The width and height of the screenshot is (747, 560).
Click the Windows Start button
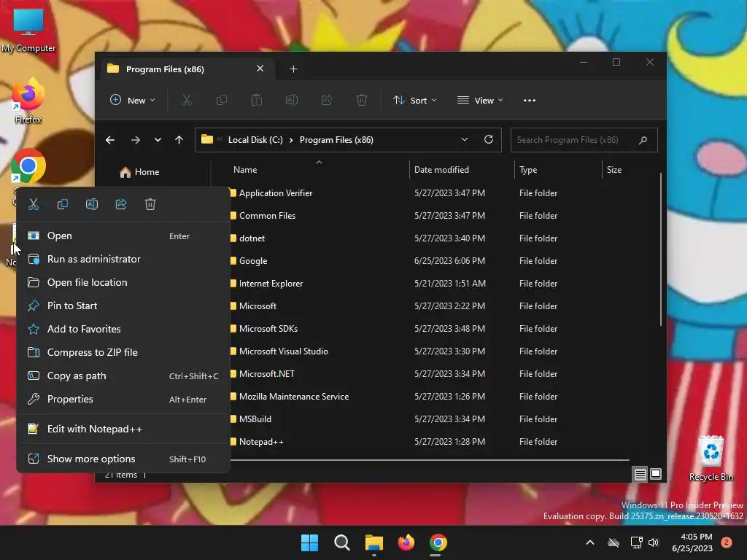[x=309, y=542]
